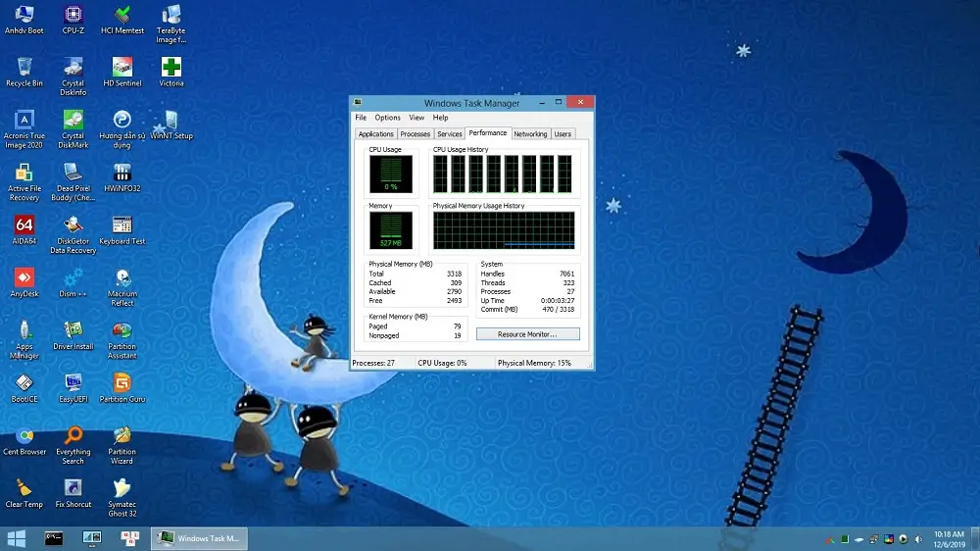The width and height of the screenshot is (980, 551).
Task: Click the AIDA64 desktop shortcut
Action: coord(24,226)
